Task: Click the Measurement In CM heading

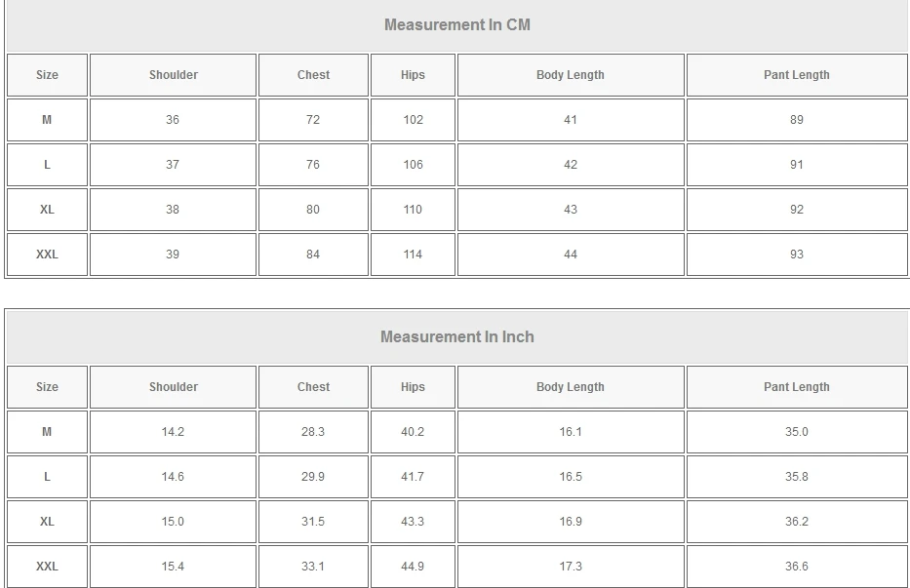Action: point(457,25)
